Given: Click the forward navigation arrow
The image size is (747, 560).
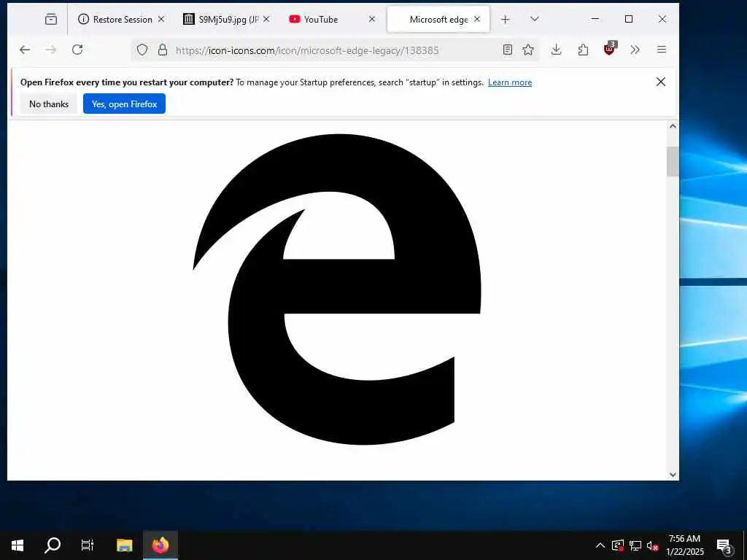Looking at the screenshot, I should (x=51, y=50).
